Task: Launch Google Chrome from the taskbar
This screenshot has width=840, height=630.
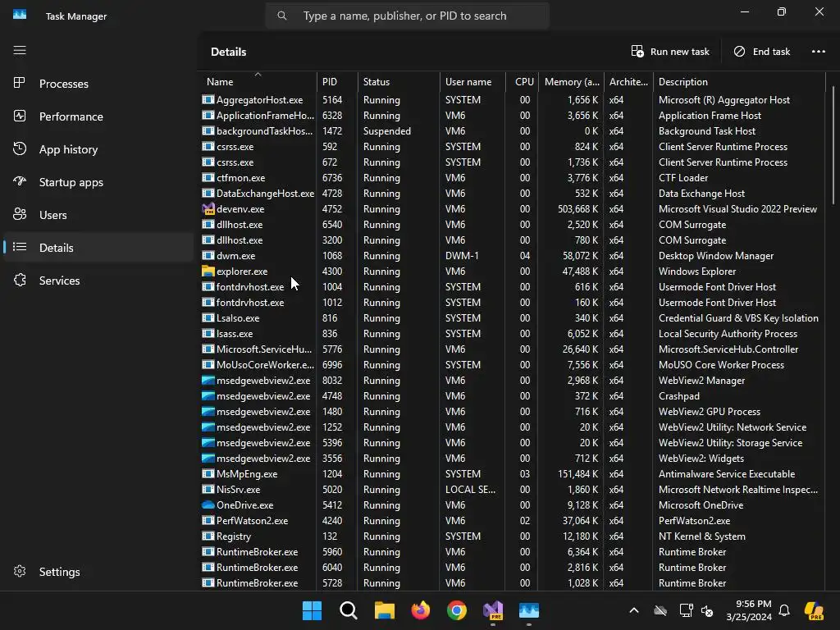Action: pyautogui.click(x=456, y=610)
